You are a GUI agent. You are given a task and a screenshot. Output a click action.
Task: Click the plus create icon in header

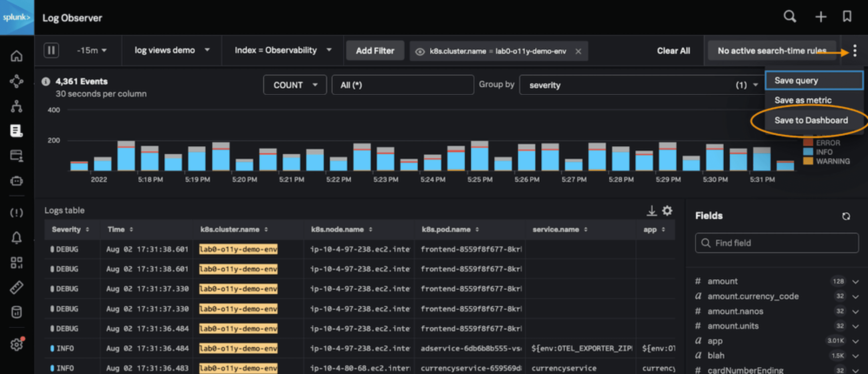point(821,17)
